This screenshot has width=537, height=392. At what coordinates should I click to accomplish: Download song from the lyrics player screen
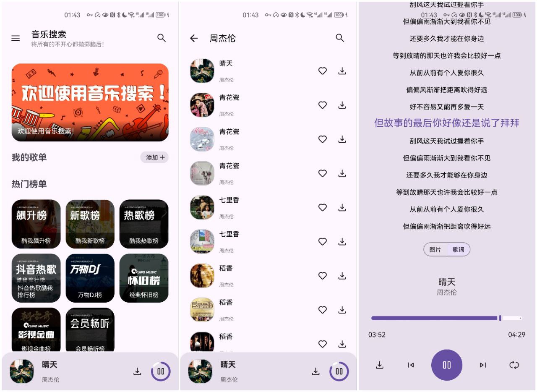[x=380, y=365]
